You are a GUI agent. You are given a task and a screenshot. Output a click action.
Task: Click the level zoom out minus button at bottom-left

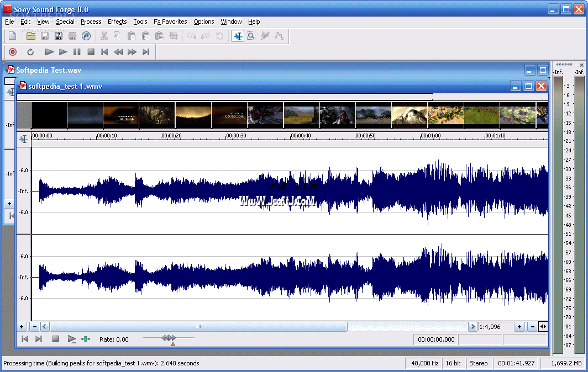coord(35,327)
